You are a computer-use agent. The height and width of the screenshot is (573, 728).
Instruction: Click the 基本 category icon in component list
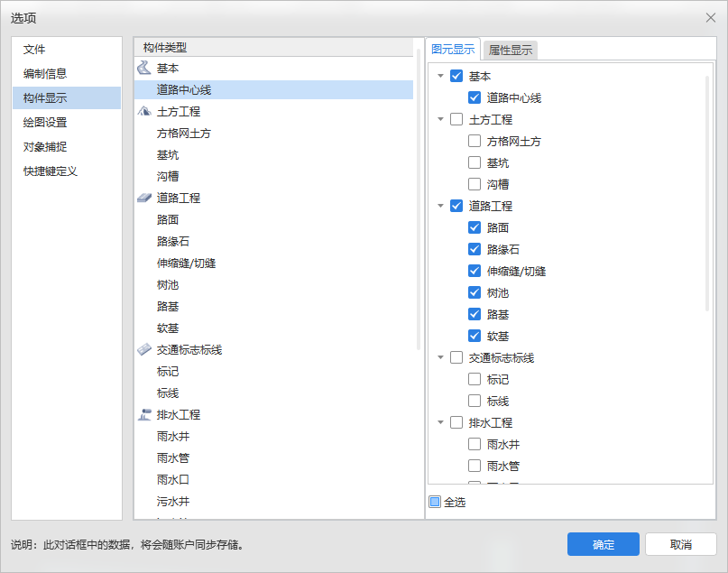click(x=144, y=69)
